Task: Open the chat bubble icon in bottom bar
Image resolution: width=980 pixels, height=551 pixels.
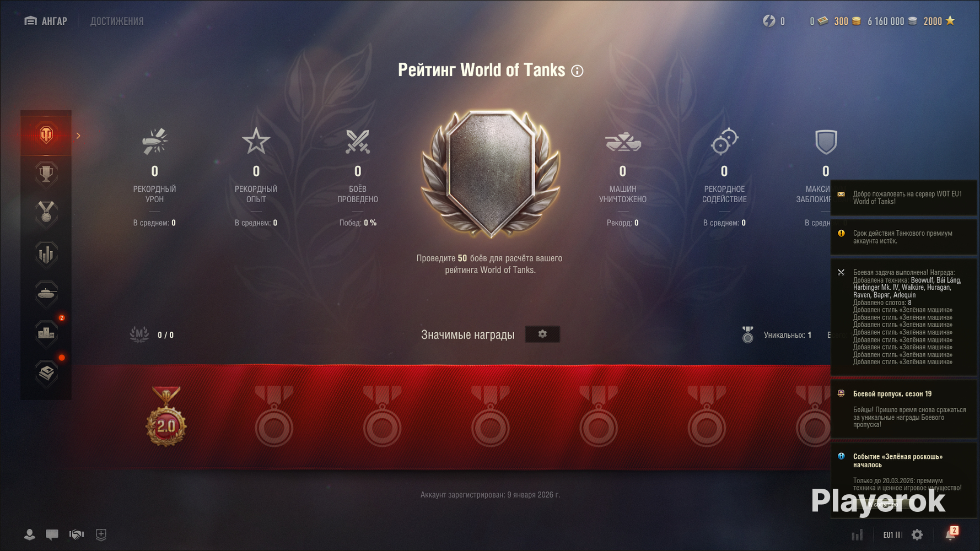Action: tap(52, 534)
